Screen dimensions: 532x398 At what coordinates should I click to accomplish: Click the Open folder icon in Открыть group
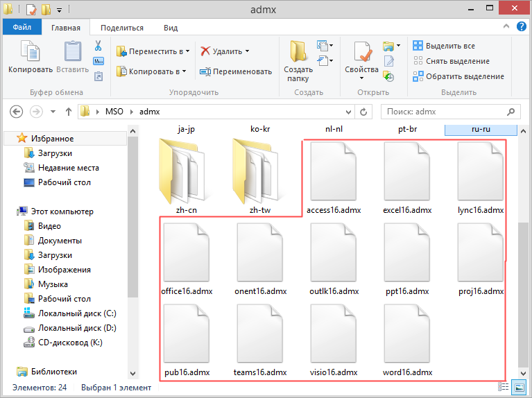388,46
